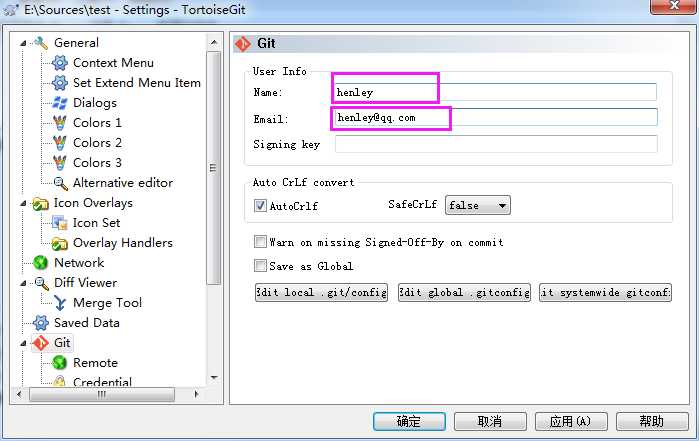This screenshot has width=699, height=441.
Task: Click the Merge Tool arrow icon
Action: [60, 303]
